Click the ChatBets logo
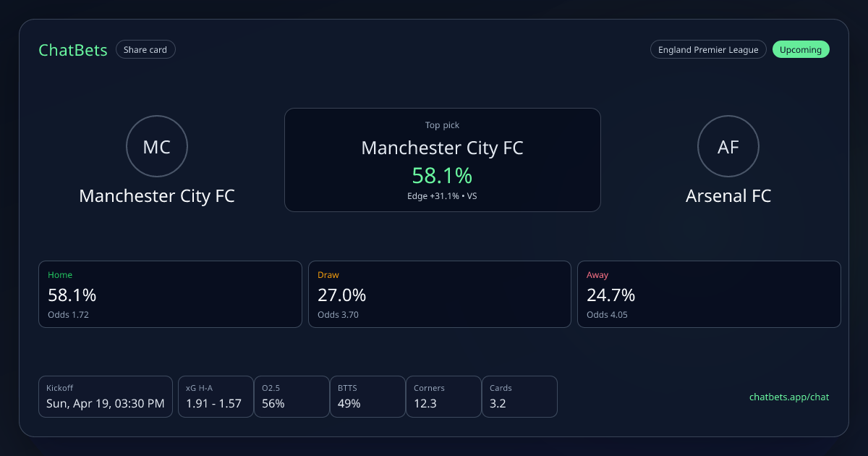The height and width of the screenshot is (456, 868). [73, 50]
